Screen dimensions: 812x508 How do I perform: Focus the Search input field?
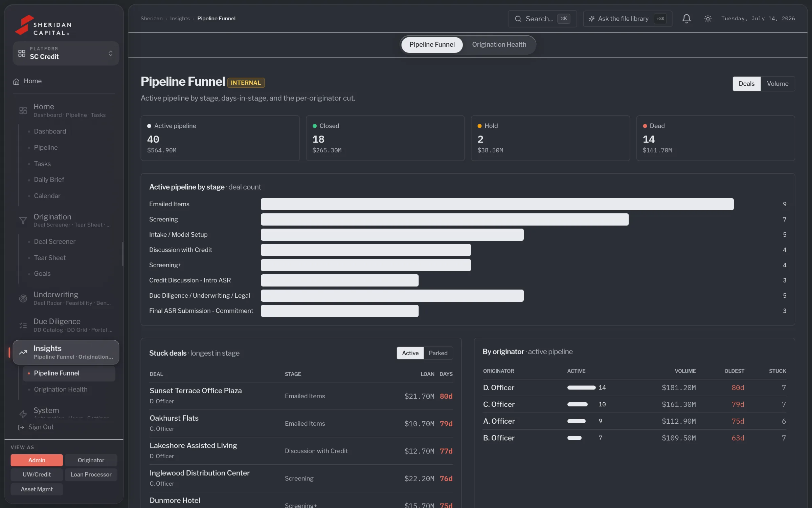pos(542,19)
